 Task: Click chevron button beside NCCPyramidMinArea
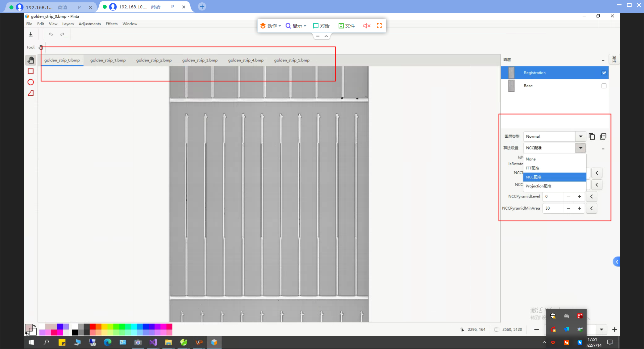pos(592,208)
